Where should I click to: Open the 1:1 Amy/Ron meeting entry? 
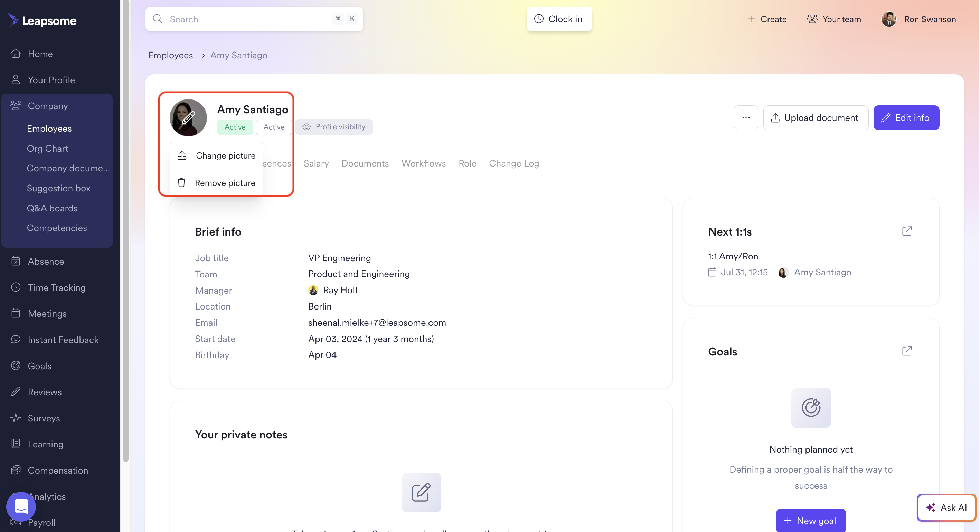pyautogui.click(x=733, y=256)
